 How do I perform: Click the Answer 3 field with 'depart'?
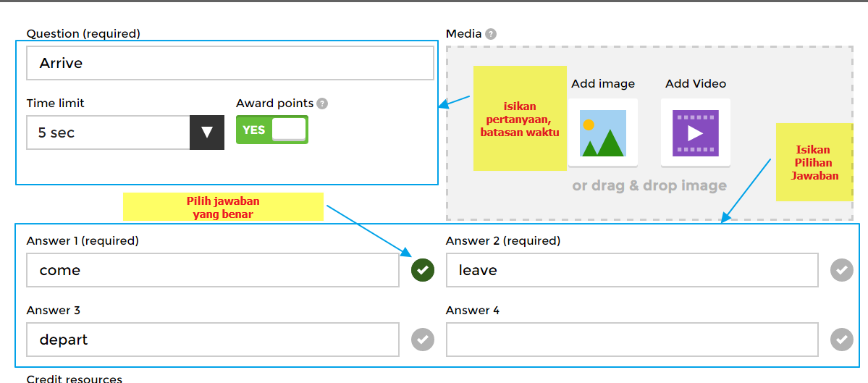213,340
